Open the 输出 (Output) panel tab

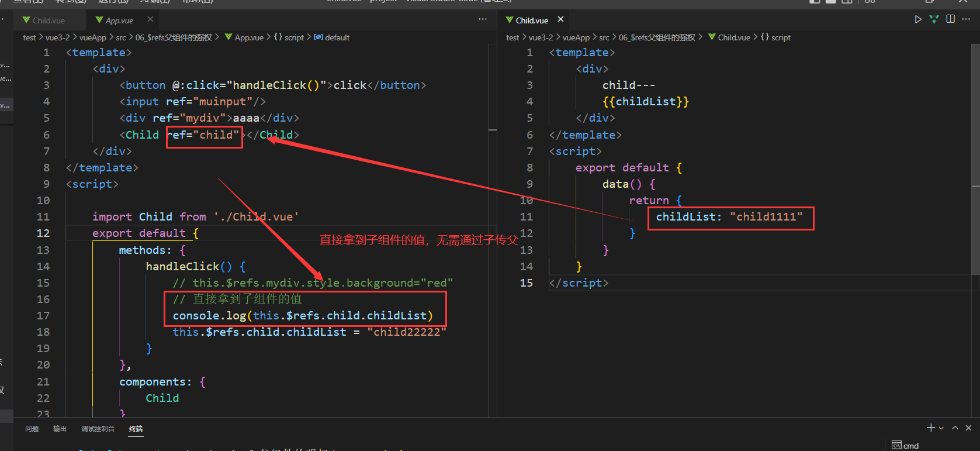tap(60, 429)
